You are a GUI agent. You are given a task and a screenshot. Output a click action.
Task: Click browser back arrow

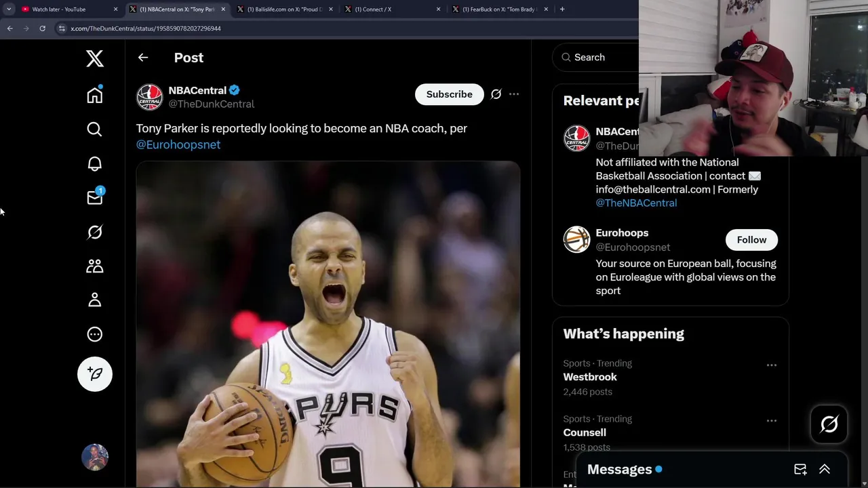9,28
